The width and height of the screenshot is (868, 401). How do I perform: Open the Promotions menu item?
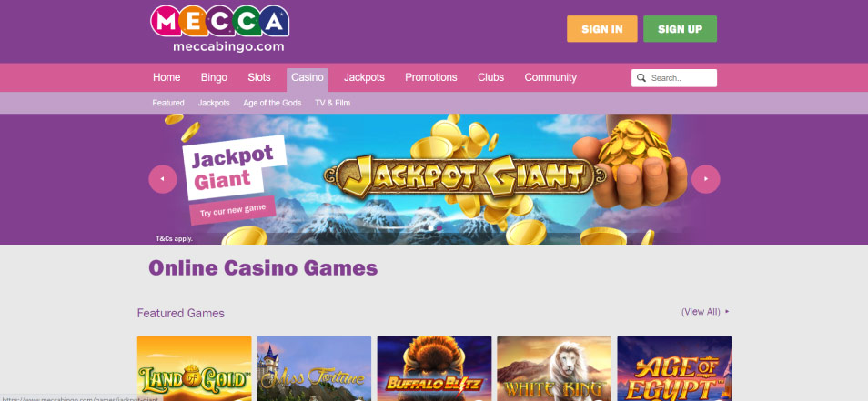tap(430, 77)
